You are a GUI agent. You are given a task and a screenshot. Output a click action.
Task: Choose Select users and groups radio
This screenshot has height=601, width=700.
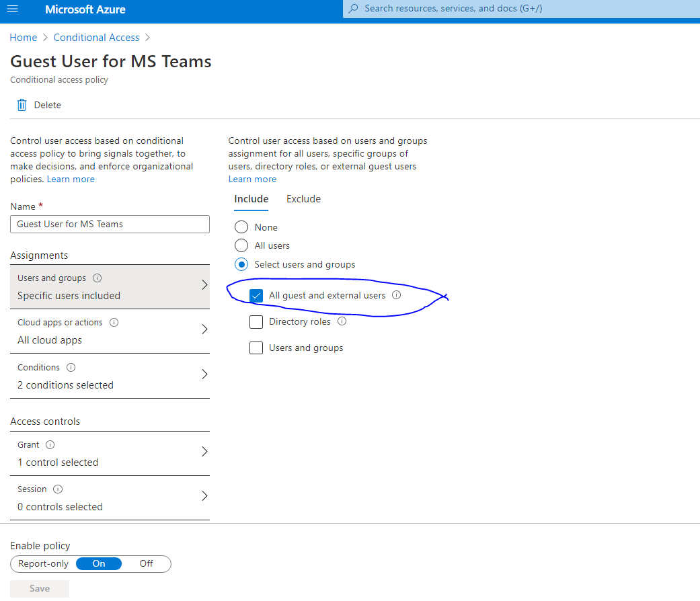(x=241, y=264)
